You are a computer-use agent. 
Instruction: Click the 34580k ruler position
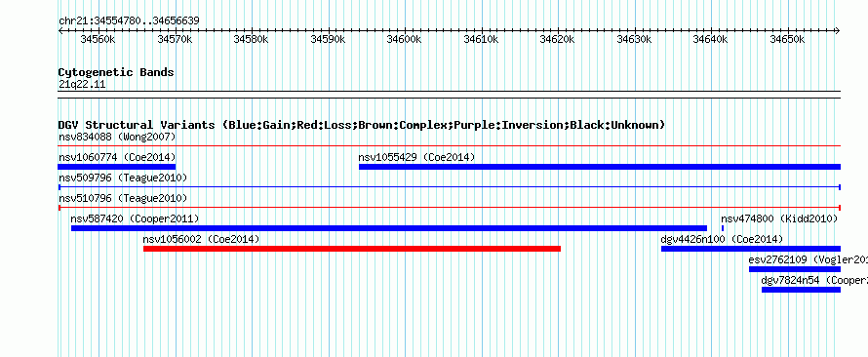[252, 39]
